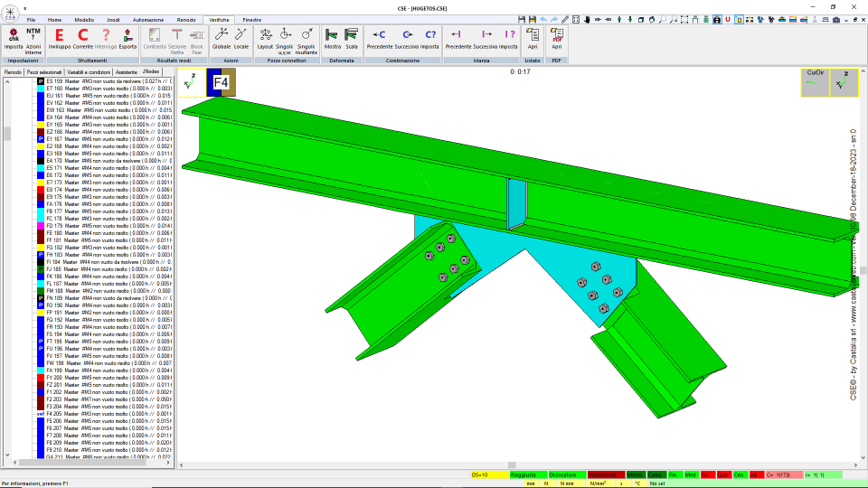
Task: Toggle the Dislocatore status indicator
Action: coord(567,474)
